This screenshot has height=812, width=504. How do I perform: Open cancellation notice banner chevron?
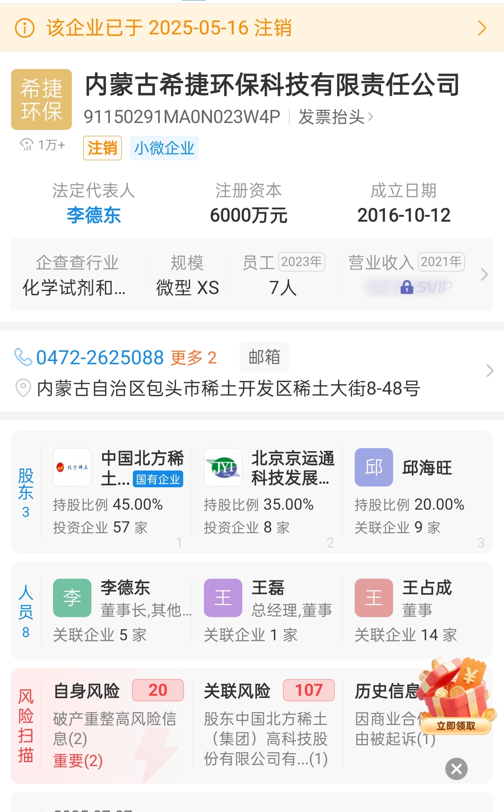(x=482, y=28)
